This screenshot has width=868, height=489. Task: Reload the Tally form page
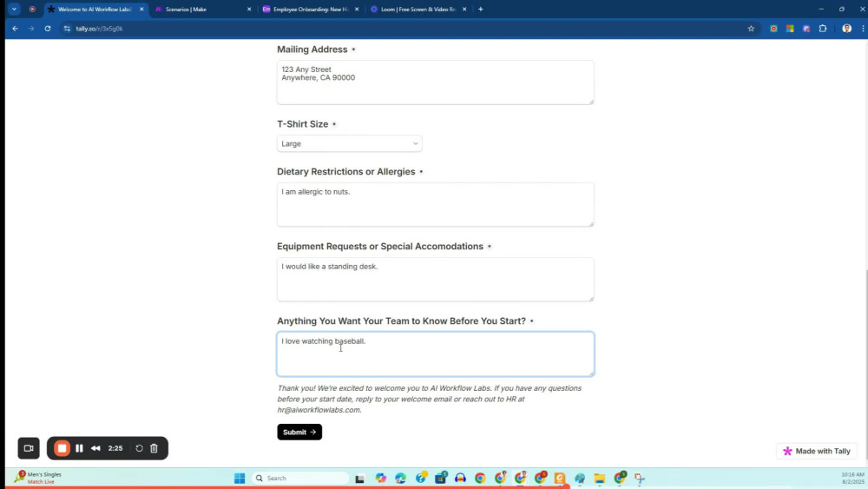(48, 29)
